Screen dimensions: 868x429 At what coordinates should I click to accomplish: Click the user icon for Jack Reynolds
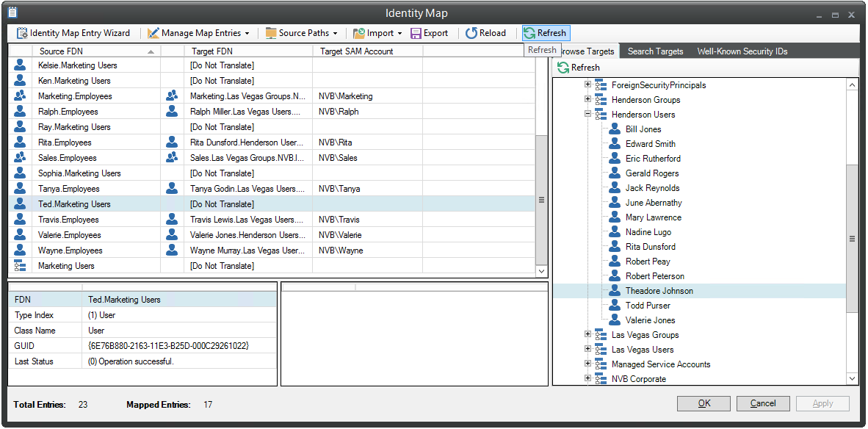pyautogui.click(x=615, y=187)
